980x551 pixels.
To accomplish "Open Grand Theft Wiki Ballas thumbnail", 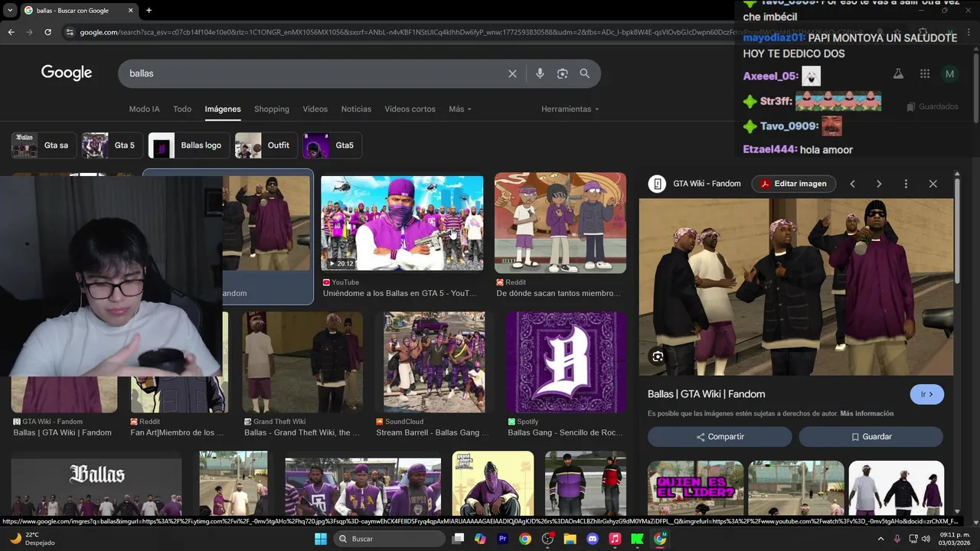I will 302,362.
